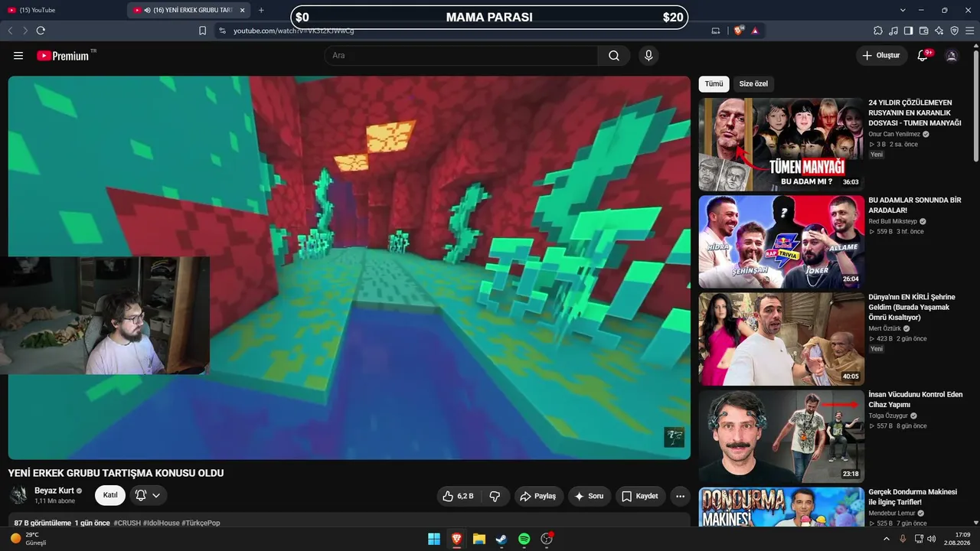Image resolution: width=980 pixels, height=551 pixels.
Task: Open the media control music note
Action: click(893, 31)
